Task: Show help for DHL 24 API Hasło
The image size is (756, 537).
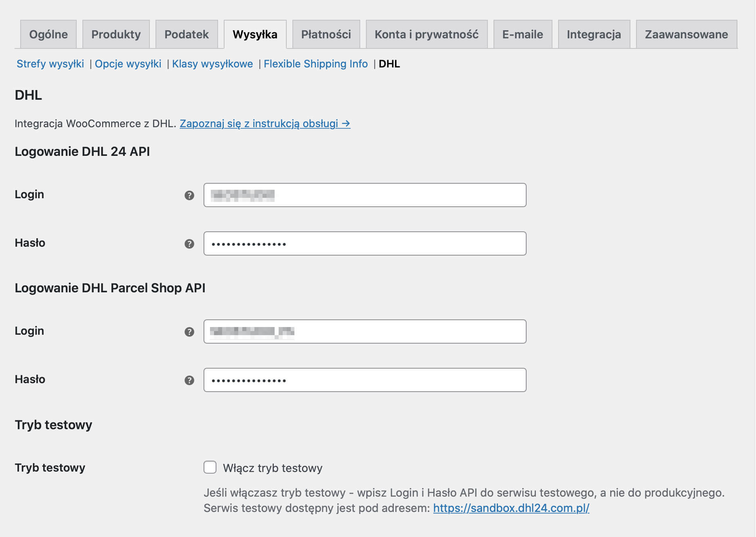Action: tap(189, 244)
